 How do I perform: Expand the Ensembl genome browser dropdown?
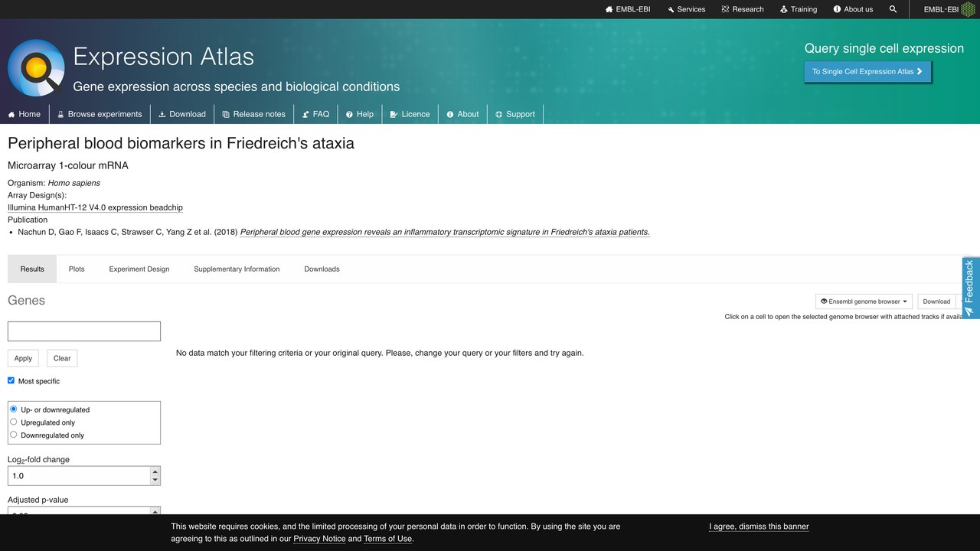(x=864, y=302)
